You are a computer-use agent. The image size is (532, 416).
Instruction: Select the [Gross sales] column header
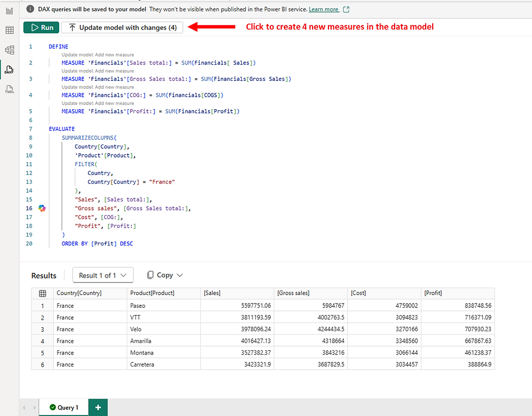311,293
